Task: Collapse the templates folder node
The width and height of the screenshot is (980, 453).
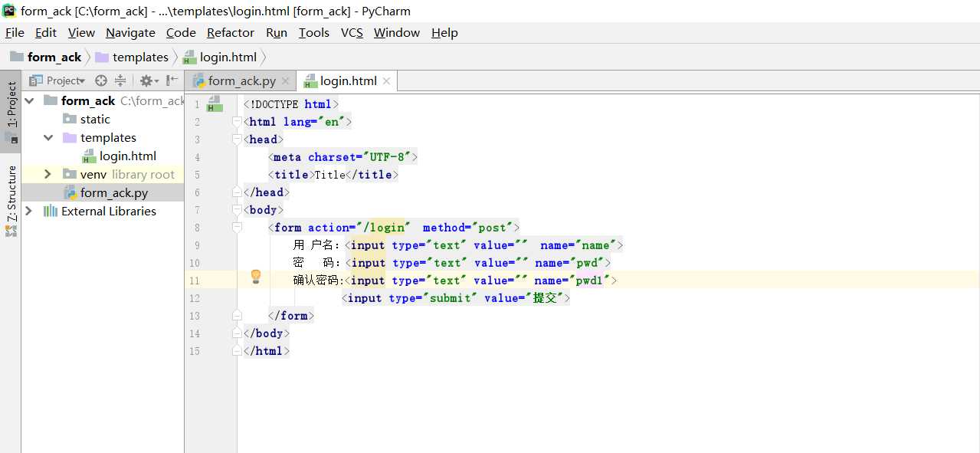Action: (48, 137)
